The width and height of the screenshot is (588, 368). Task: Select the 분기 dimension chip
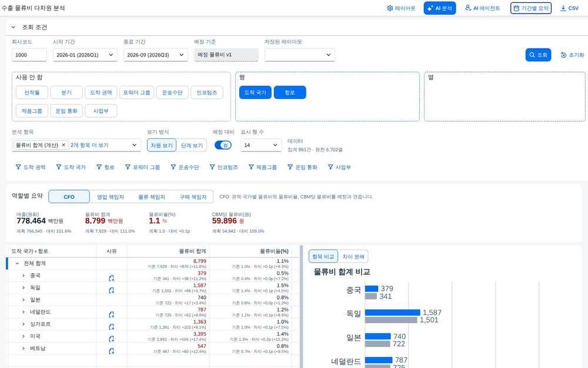coord(66,92)
